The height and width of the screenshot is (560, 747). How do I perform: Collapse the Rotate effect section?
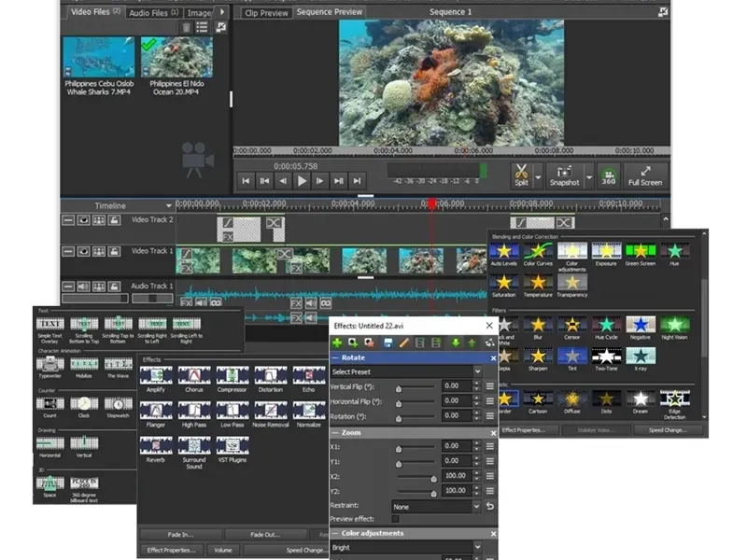tap(335, 357)
